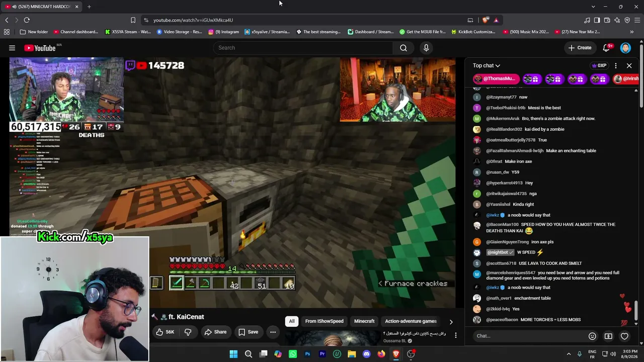Viewport: 644px width, 362px height.
Task: Open Brave main menu
Action: [637, 20]
